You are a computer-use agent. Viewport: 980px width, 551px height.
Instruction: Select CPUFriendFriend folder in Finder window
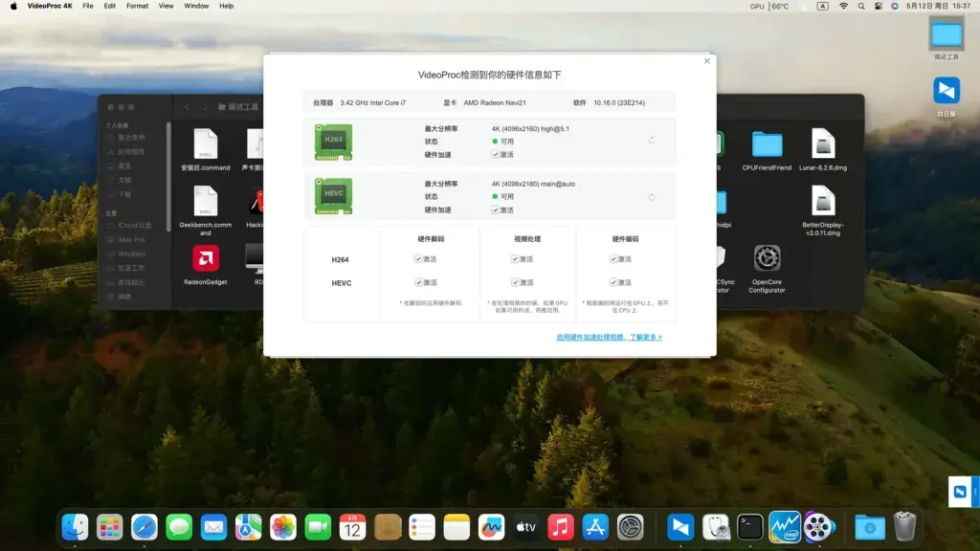coord(767,150)
